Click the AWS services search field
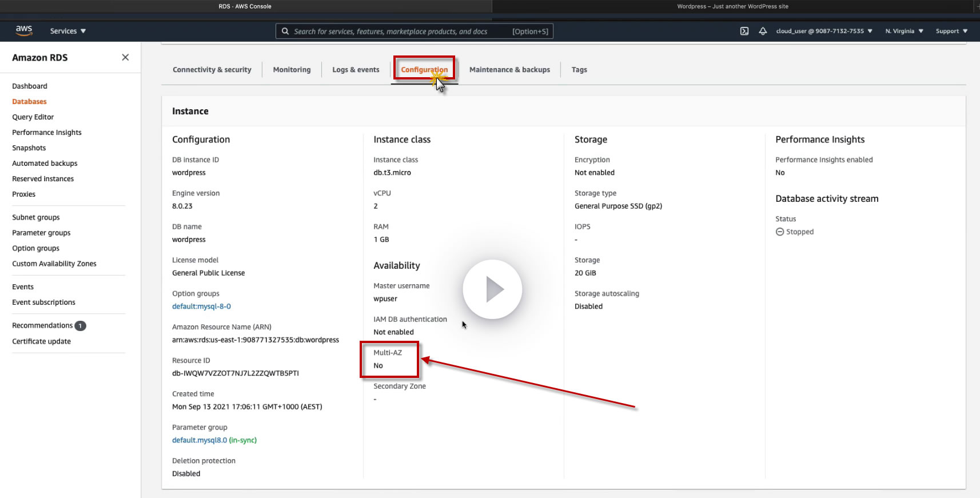This screenshot has height=498, width=980. 415,31
